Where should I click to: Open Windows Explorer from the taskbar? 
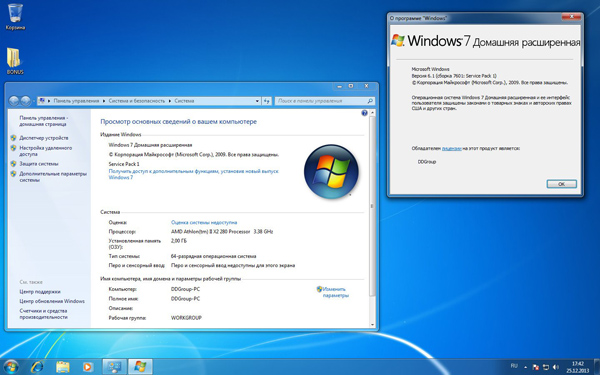(x=62, y=367)
